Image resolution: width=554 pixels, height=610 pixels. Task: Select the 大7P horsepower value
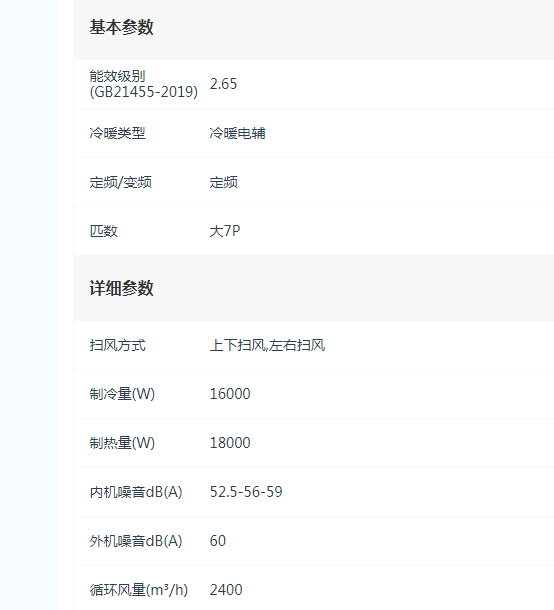point(225,231)
